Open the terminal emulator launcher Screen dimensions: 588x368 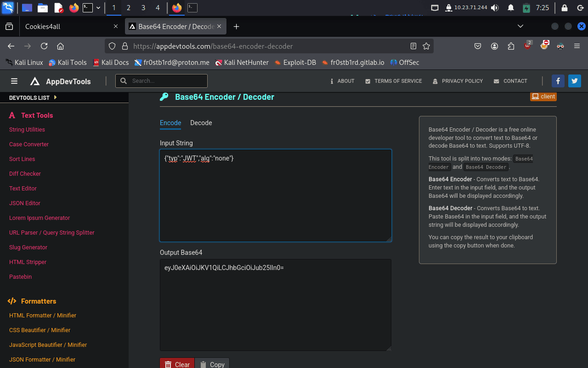[x=88, y=8]
